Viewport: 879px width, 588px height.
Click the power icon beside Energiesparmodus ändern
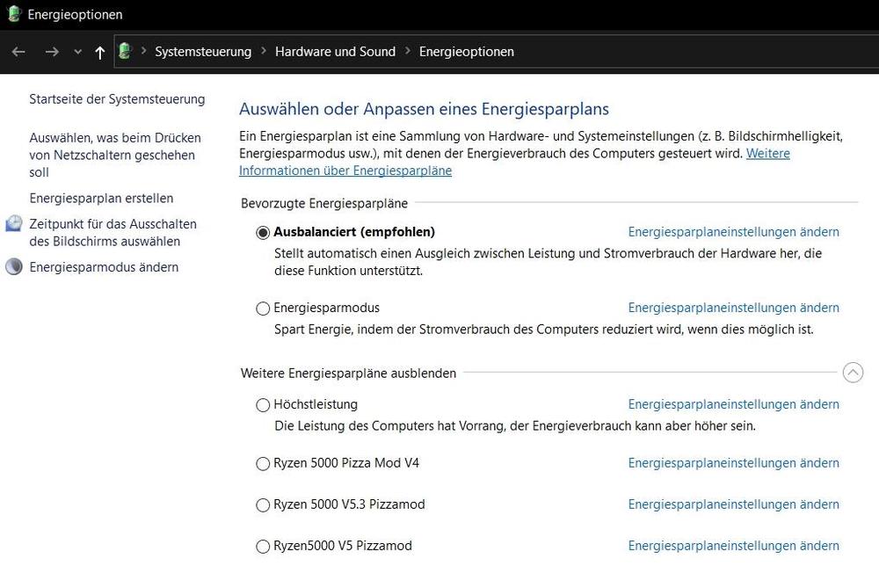point(13,266)
